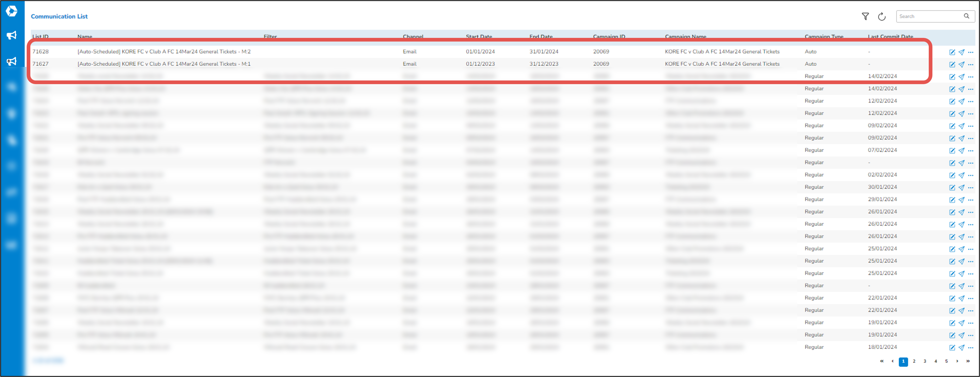The width and height of the screenshot is (980, 377).
Task: Send the row committed 07/02/2024
Action: point(961,150)
